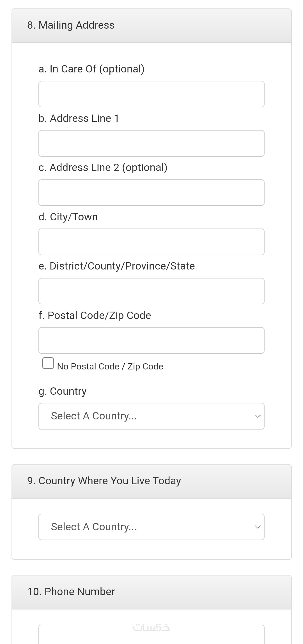Click the Postal Code/Zip Code field
The width and height of the screenshot is (303, 644).
coord(151,340)
